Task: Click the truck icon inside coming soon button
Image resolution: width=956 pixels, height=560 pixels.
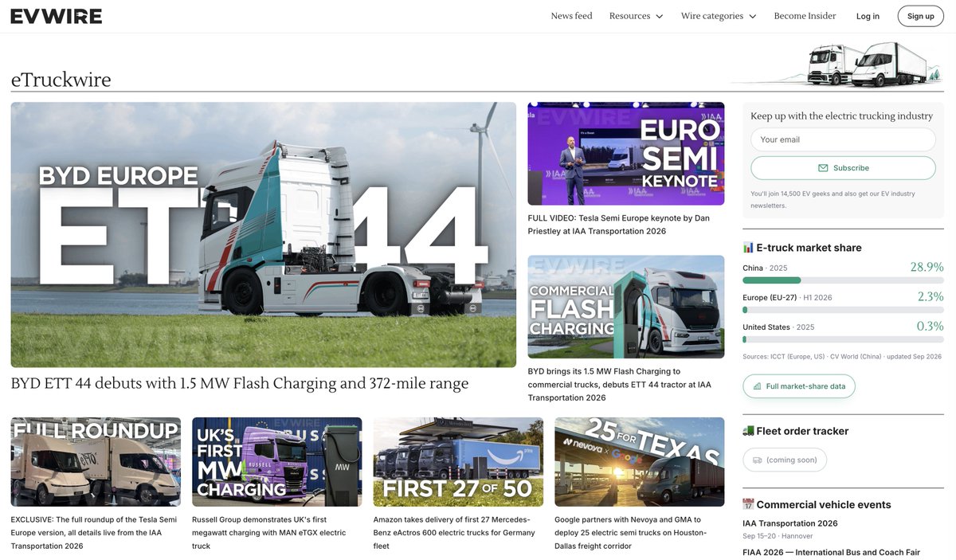Action: click(x=757, y=460)
